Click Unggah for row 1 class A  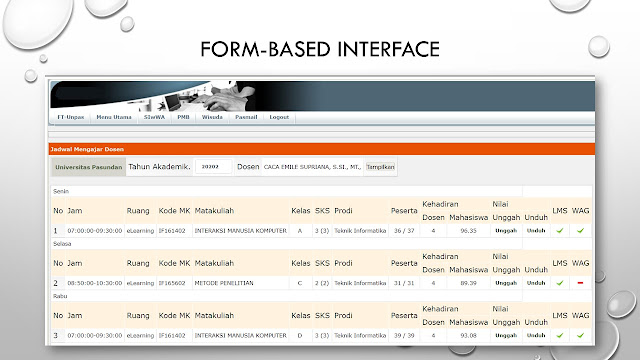click(x=506, y=231)
